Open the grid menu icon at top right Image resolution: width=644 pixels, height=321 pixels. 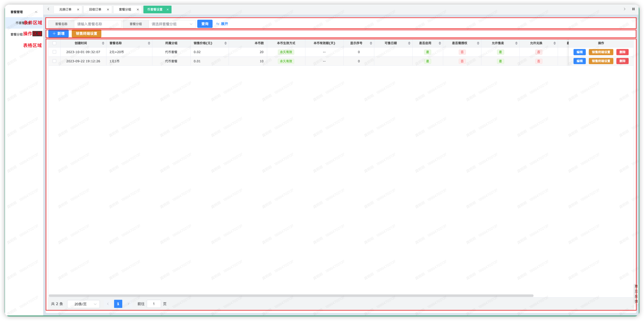tap(633, 9)
